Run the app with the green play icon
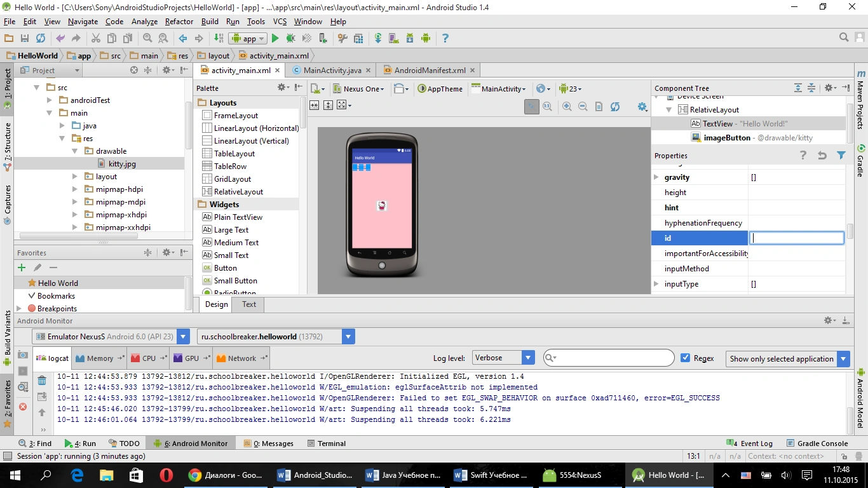The image size is (868, 488). click(x=275, y=38)
